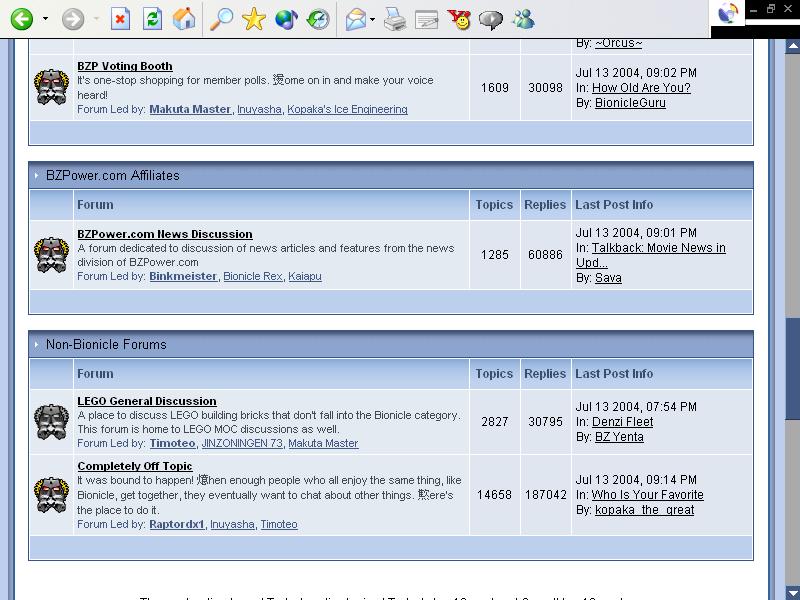Open Sava's profile link
This screenshot has height=600, width=800.
tap(608, 278)
